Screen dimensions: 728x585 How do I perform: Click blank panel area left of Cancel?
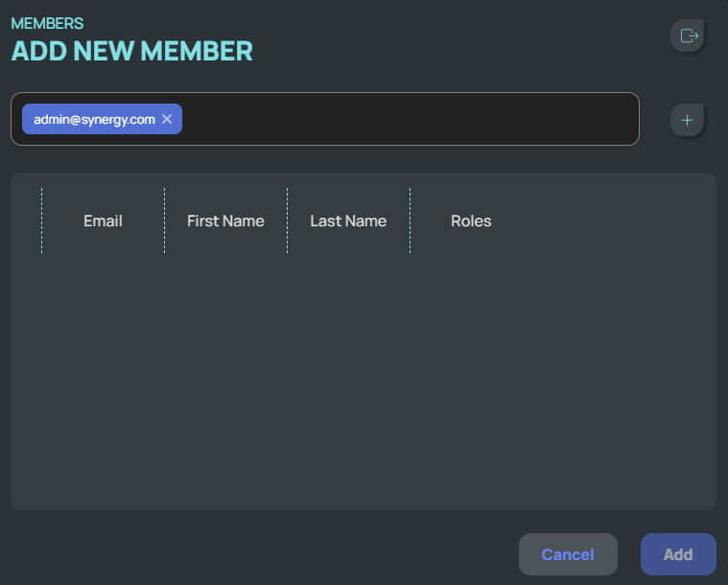(x=259, y=554)
